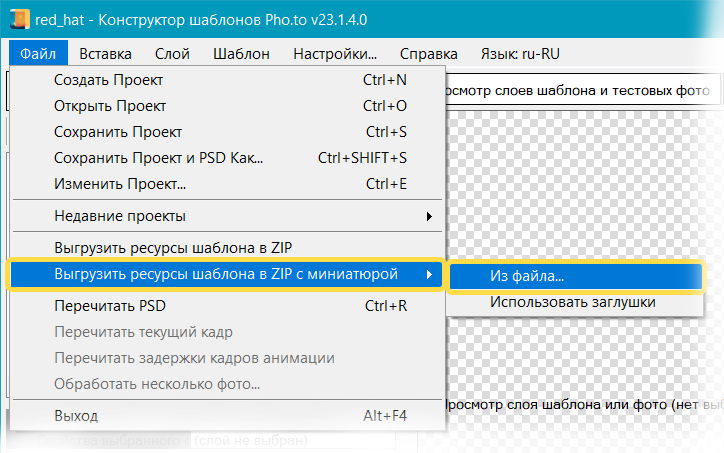Choose Создать Проект from the menu

coord(108,80)
